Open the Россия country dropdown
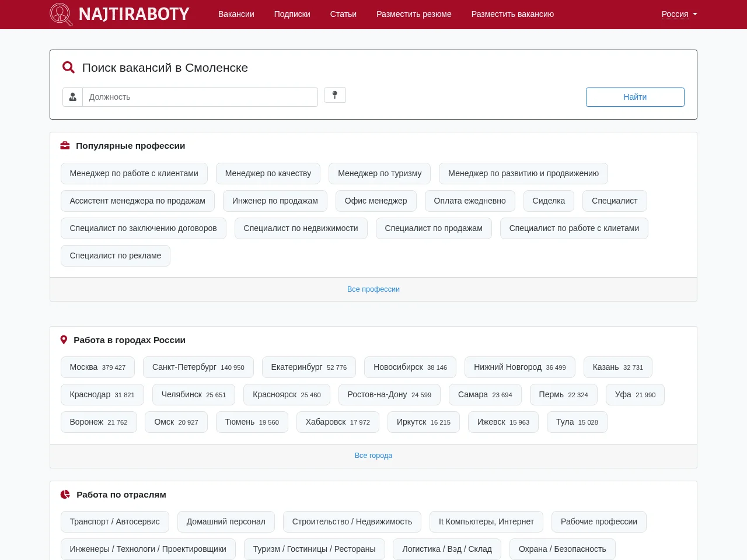Viewport: 747px width, 560px height. pyautogui.click(x=679, y=14)
